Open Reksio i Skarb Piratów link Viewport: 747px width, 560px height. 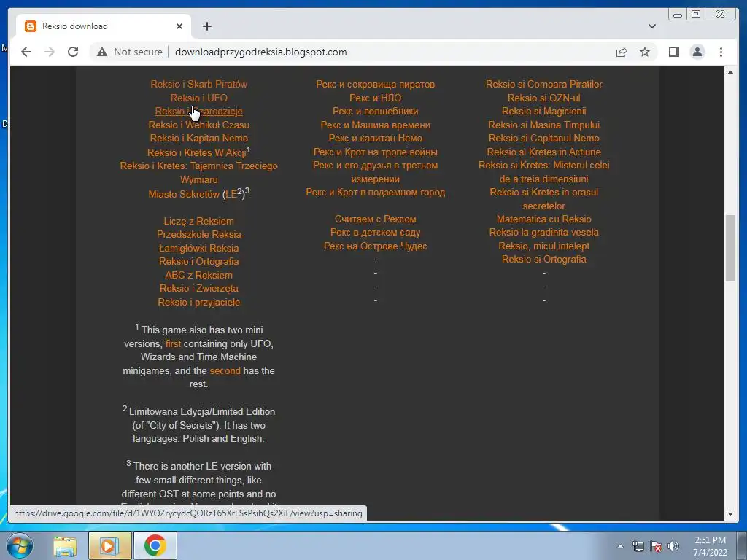[198, 85]
